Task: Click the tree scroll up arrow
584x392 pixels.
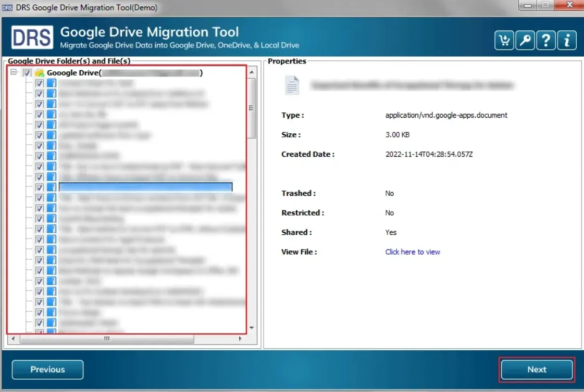Action: [x=252, y=72]
